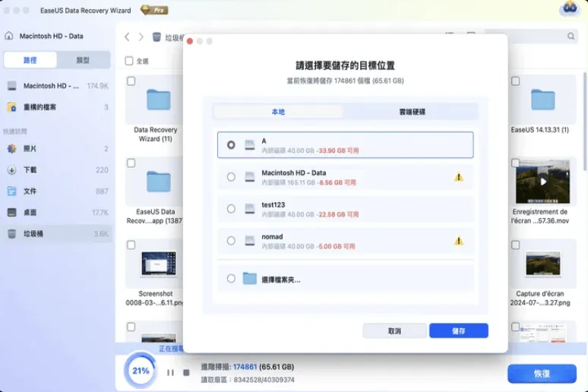588x392 pixels.
Task: Switch to the 類型 tab in sidebar
Action: pyautogui.click(x=83, y=60)
